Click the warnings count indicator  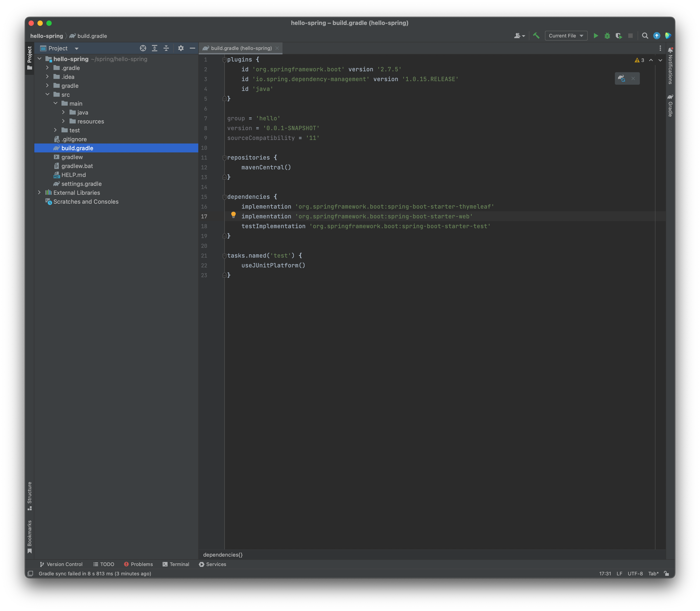point(639,60)
